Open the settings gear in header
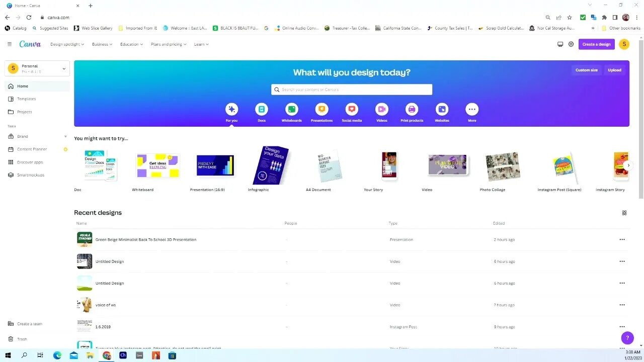 pos(571,44)
